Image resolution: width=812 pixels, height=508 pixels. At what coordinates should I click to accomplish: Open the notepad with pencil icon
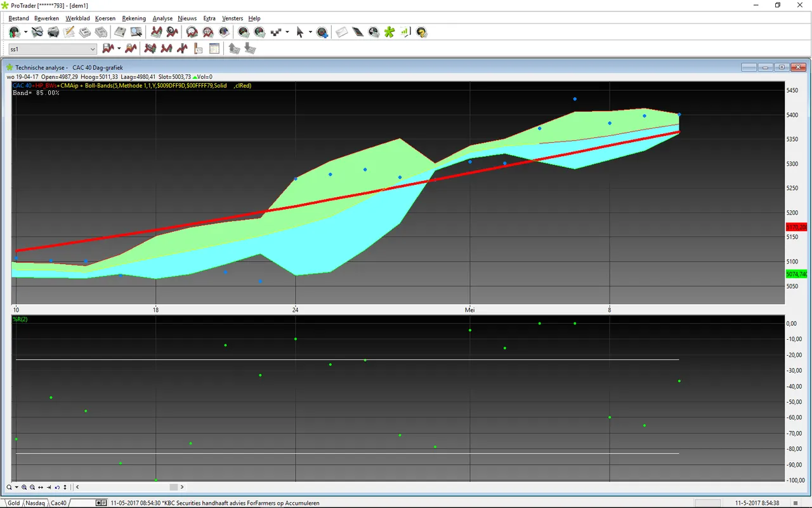tap(69, 32)
